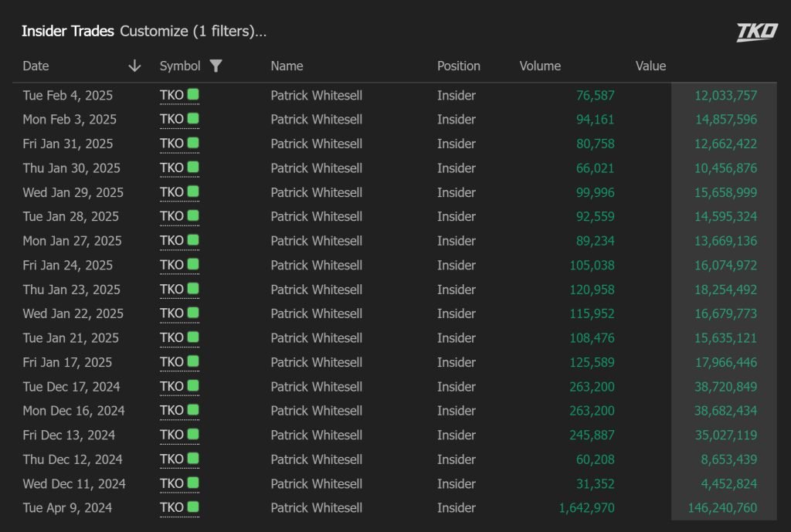Click value cell 38,682,434
This screenshot has height=532, width=791.
[726, 411]
